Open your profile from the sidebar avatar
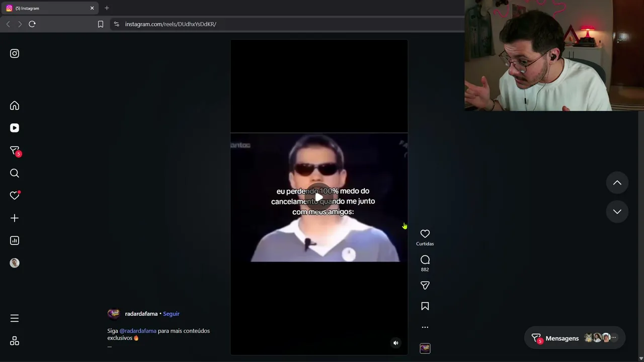The image size is (644, 362). pyautogui.click(x=15, y=263)
